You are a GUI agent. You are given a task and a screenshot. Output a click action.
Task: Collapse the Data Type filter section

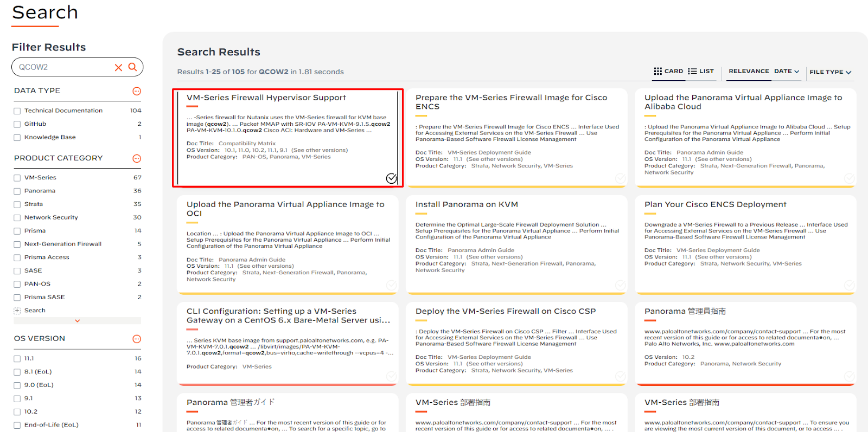(137, 91)
